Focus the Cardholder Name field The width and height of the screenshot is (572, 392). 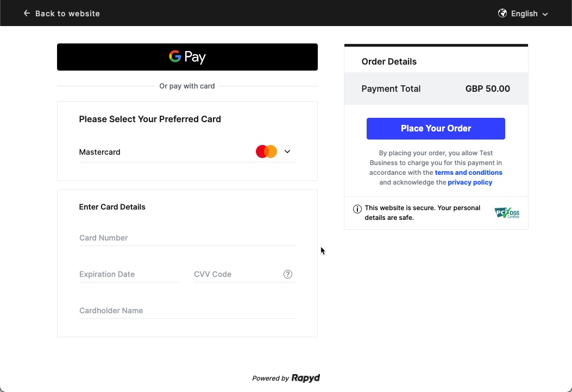pyautogui.click(x=187, y=311)
